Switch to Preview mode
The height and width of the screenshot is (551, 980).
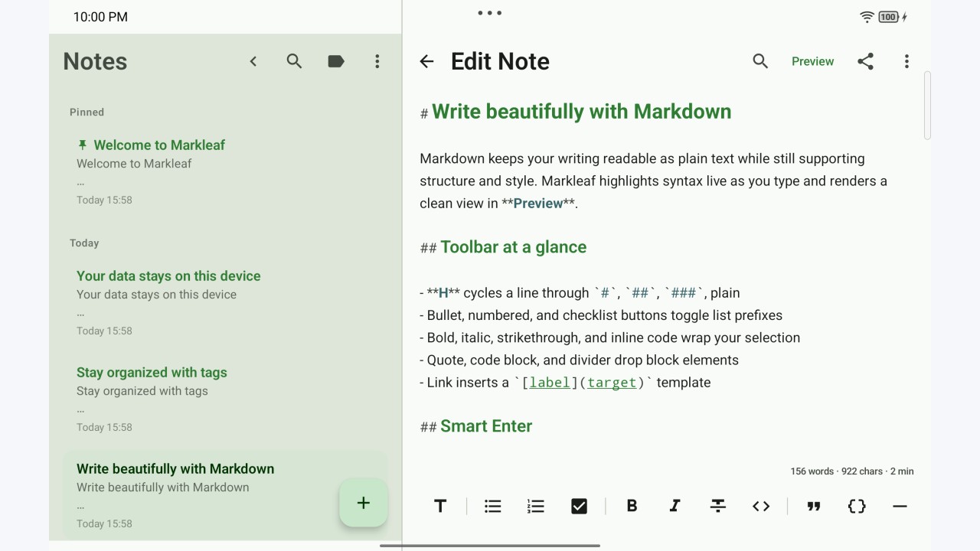point(812,61)
